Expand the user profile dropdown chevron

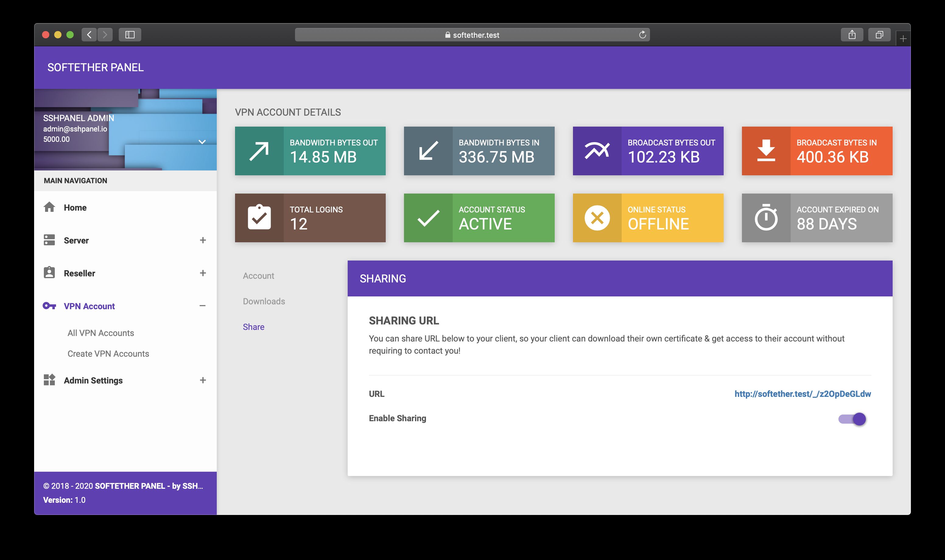pyautogui.click(x=202, y=142)
